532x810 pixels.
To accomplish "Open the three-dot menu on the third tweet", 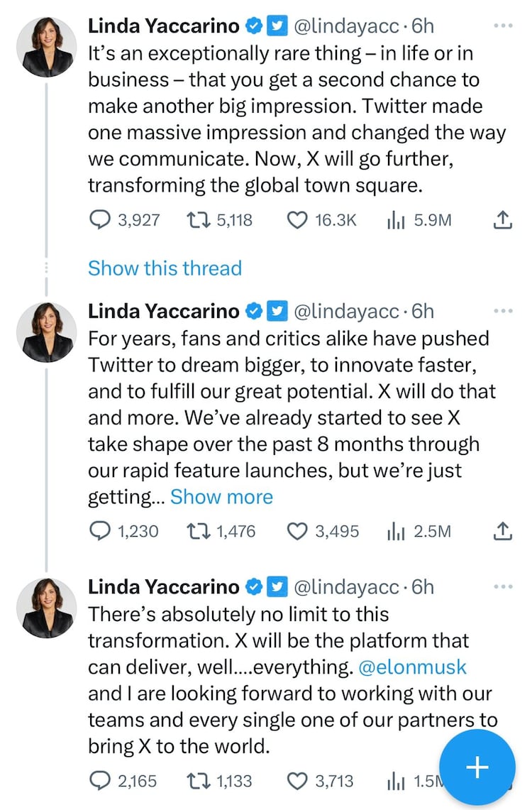I will [x=502, y=587].
